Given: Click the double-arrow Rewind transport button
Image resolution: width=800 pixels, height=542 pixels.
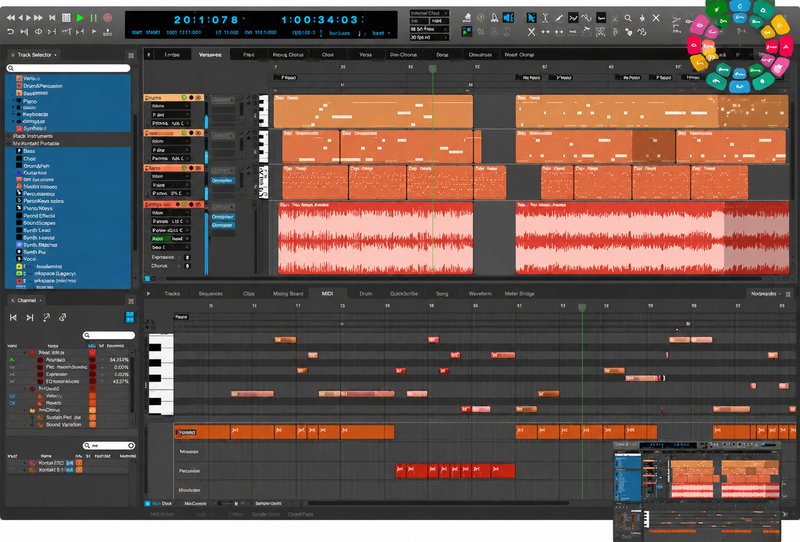Looking at the screenshot, I should point(10,18).
